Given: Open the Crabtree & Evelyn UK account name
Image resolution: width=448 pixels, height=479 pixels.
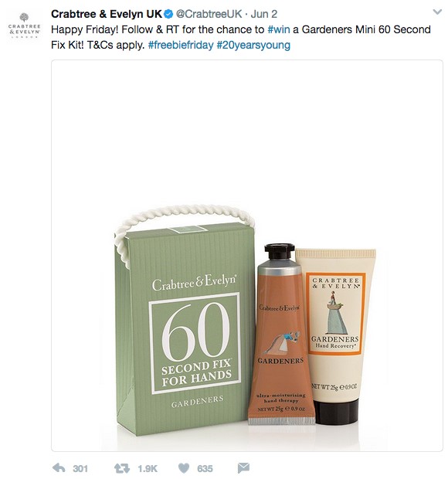Looking at the screenshot, I should tap(107, 14).
